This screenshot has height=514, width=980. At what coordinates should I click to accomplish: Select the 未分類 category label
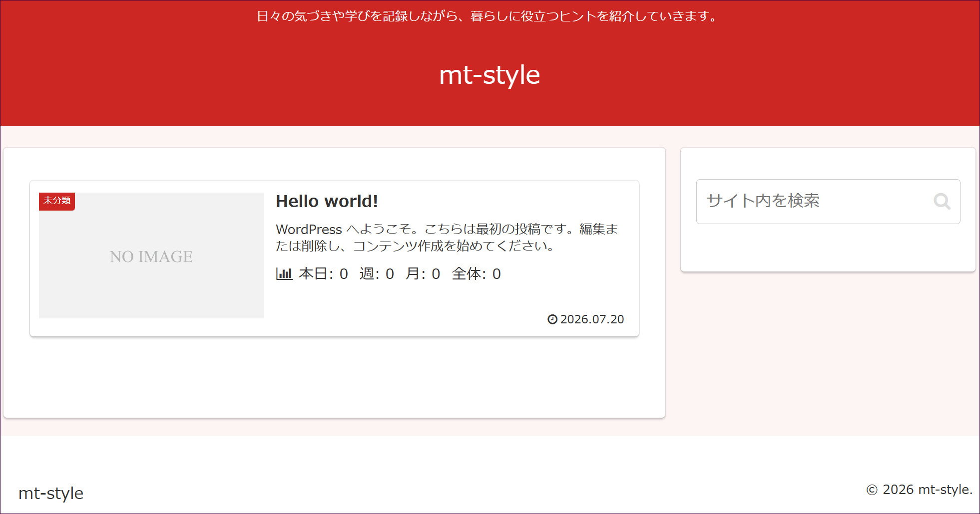57,201
